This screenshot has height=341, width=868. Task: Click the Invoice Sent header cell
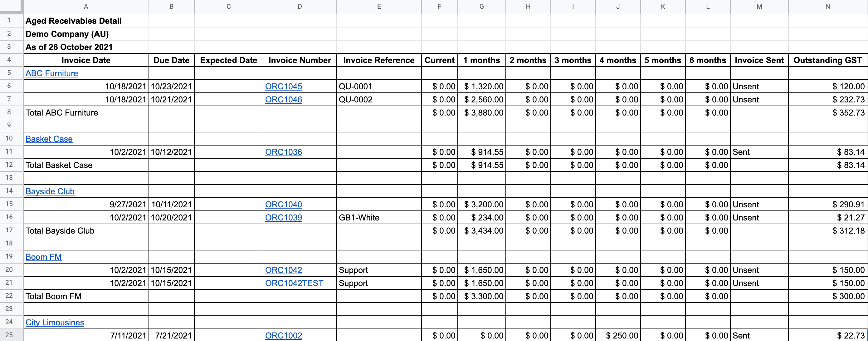pyautogui.click(x=759, y=60)
